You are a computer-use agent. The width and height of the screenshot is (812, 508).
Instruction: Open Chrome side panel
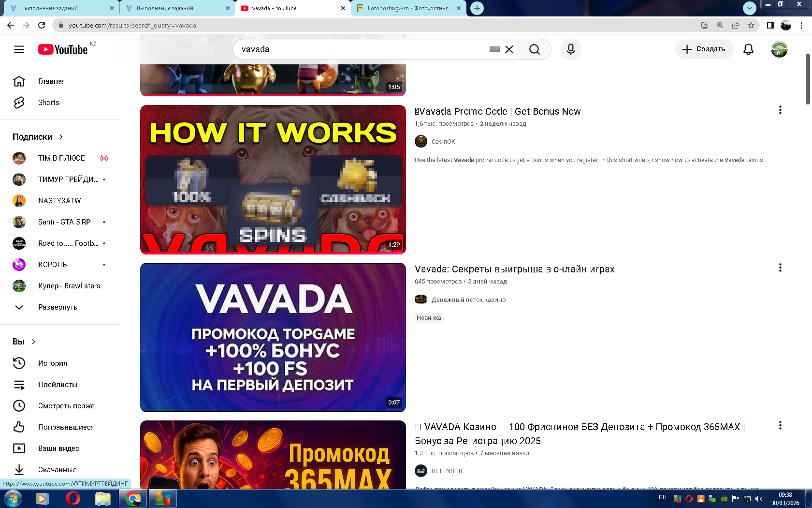pyautogui.click(x=770, y=25)
